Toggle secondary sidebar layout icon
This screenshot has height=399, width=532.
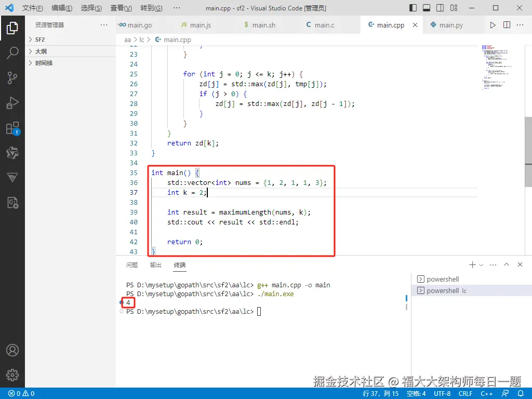pyautogui.click(x=440, y=8)
